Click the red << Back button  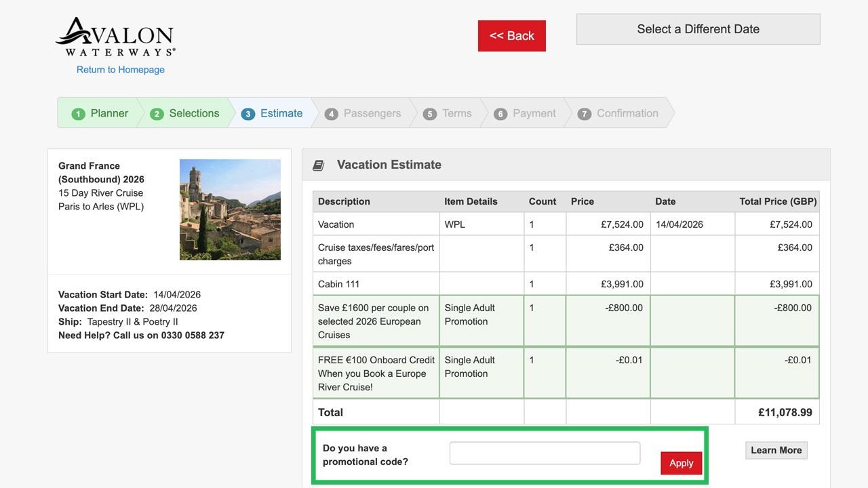(x=511, y=35)
